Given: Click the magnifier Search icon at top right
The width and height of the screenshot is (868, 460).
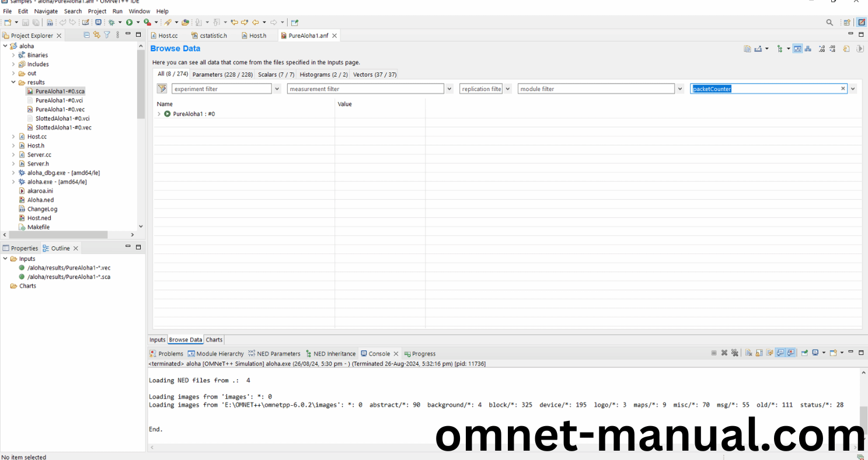Looking at the screenshot, I should click(829, 22).
